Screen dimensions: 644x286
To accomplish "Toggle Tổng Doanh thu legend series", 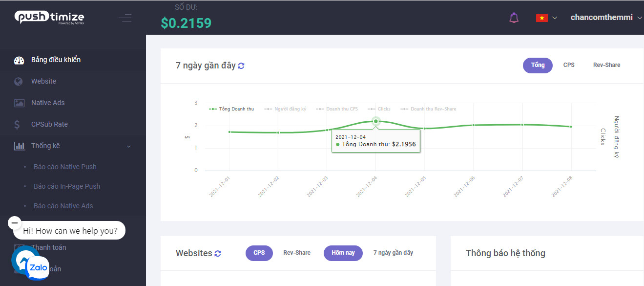I will tap(231, 109).
